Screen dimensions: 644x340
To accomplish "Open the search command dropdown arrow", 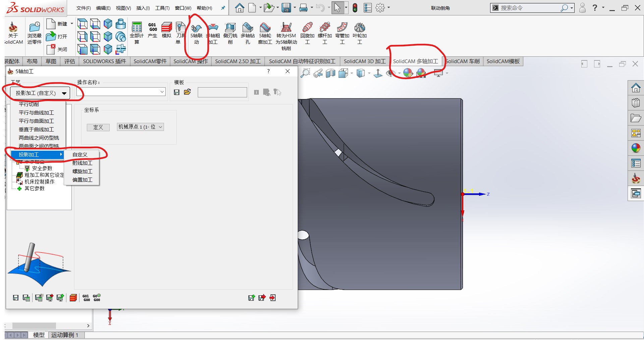I will pos(572,8).
